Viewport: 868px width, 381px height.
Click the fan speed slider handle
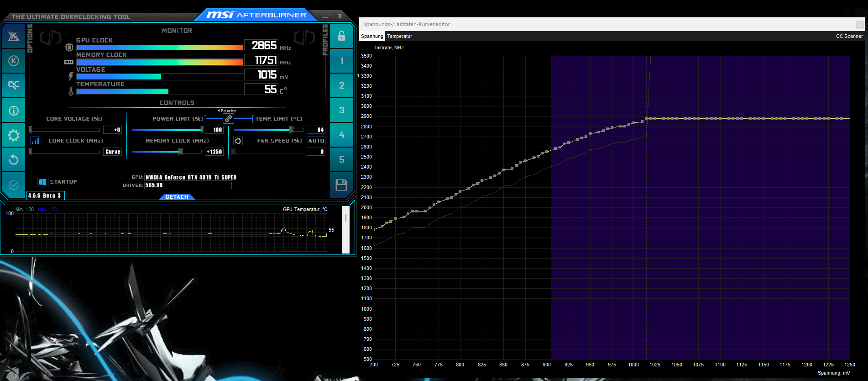tap(234, 152)
